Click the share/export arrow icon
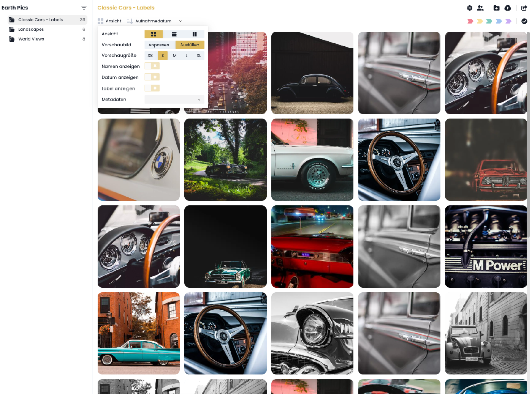 [x=524, y=8]
